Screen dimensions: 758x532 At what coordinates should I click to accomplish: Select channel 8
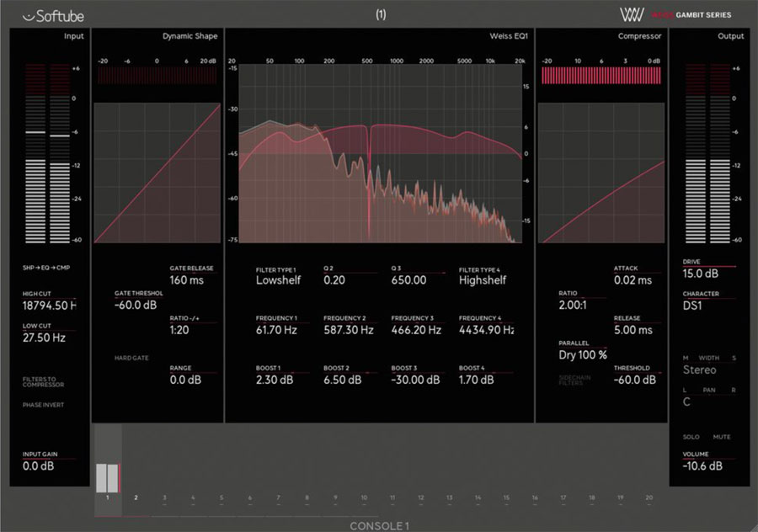point(307,497)
